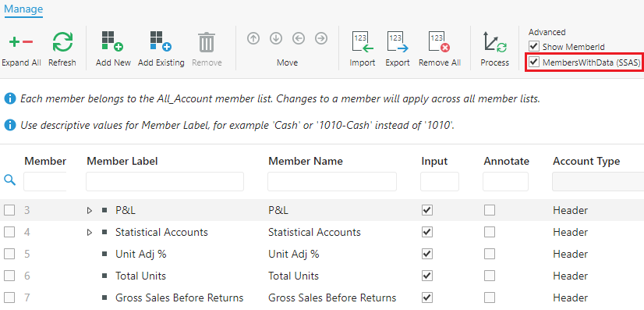Click the Remove All icon
This screenshot has height=310, width=644.
click(440, 42)
